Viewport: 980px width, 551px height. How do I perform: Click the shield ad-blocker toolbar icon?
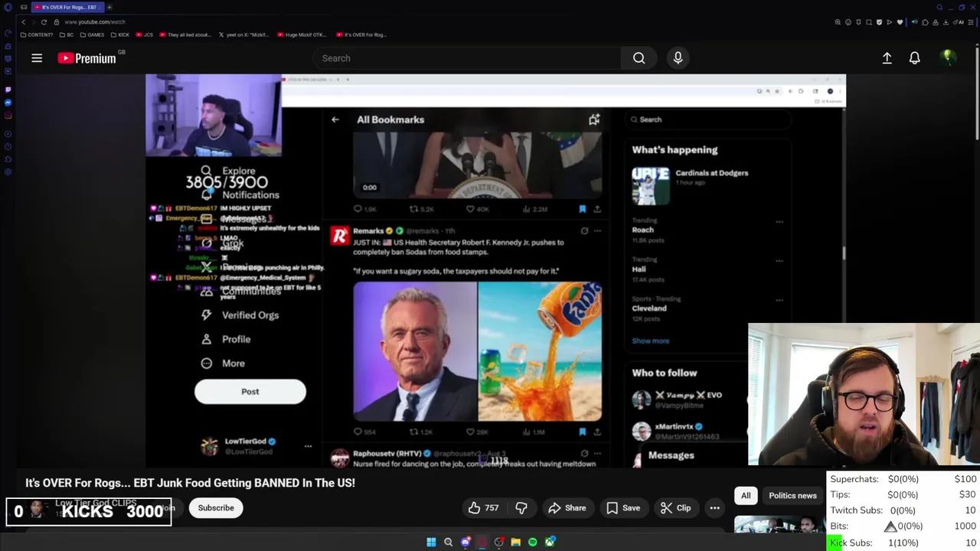click(x=879, y=22)
